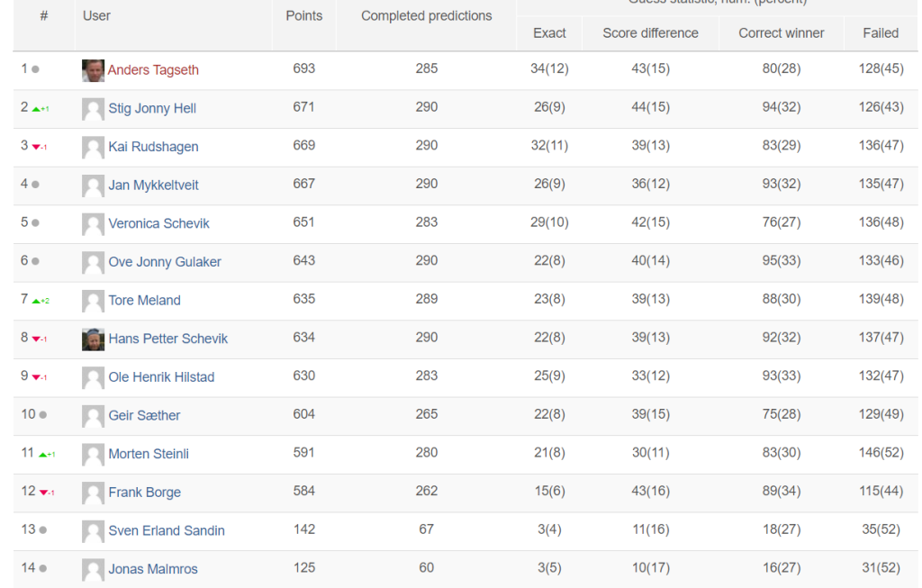Image resolution: width=922 pixels, height=588 pixels.
Task: Click the gray unchanged dot at rank 1
Action: [35, 69]
